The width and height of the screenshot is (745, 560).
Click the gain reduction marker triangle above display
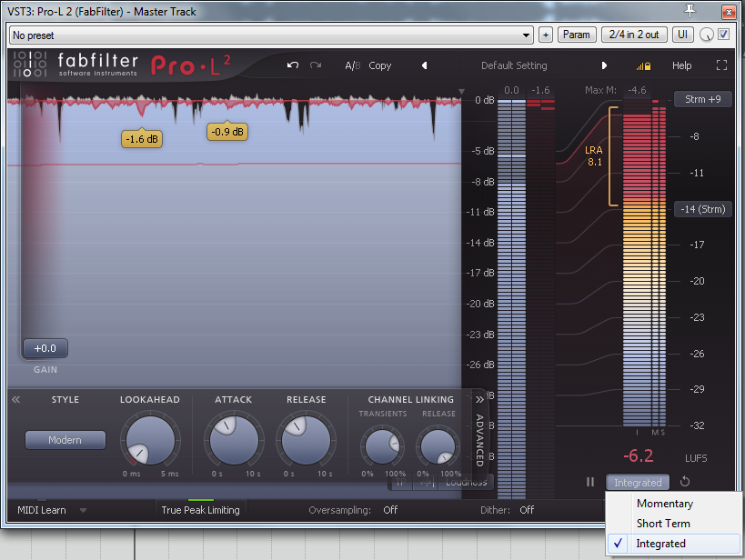click(461, 91)
